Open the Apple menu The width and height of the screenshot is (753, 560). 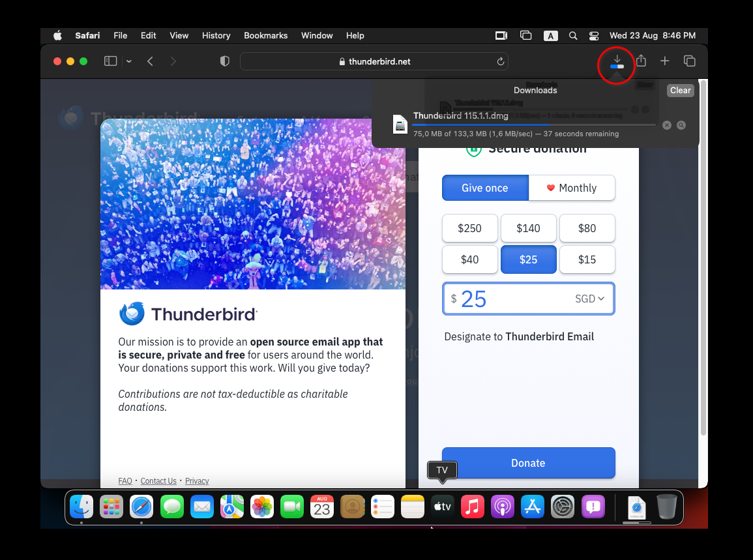(57, 36)
